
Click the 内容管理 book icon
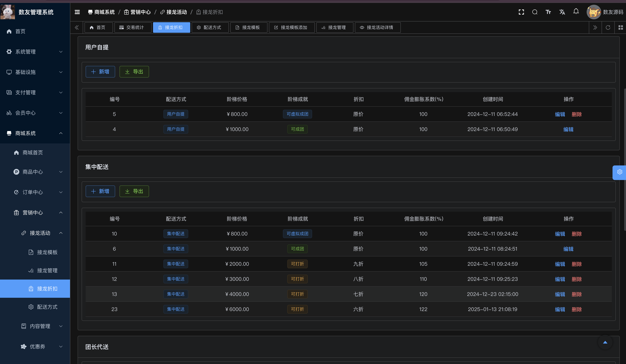[24, 326]
